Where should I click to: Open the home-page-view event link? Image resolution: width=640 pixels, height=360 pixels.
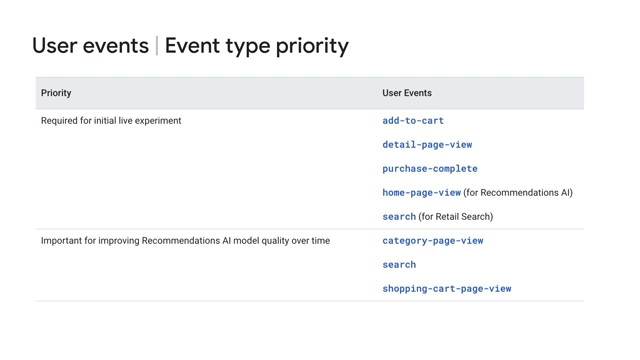[421, 193]
